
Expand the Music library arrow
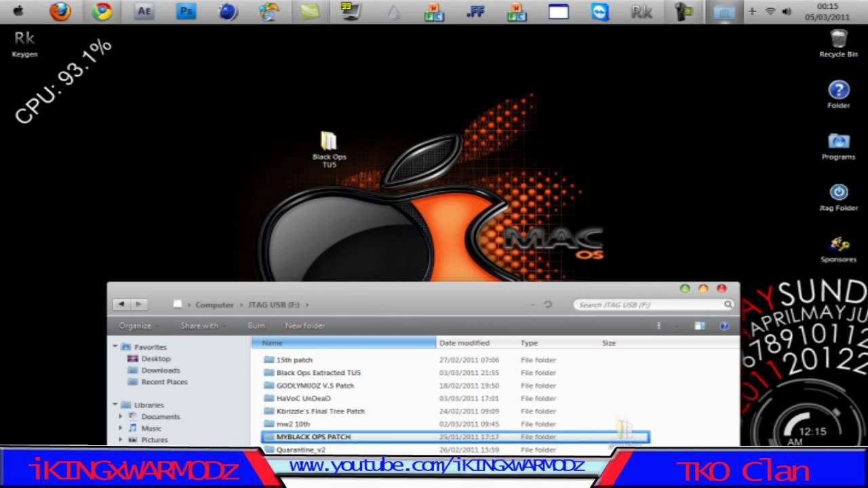[x=121, y=428]
